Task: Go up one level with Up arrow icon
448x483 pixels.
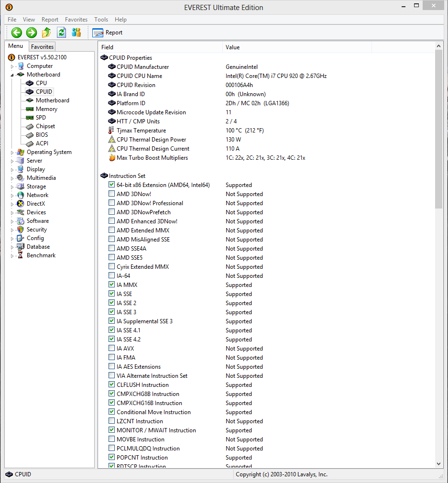Action: (x=46, y=33)
